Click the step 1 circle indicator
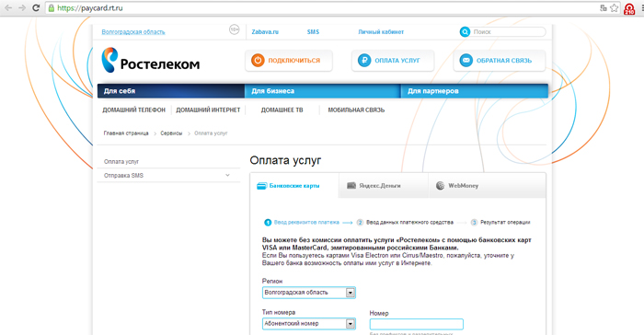 268,223
